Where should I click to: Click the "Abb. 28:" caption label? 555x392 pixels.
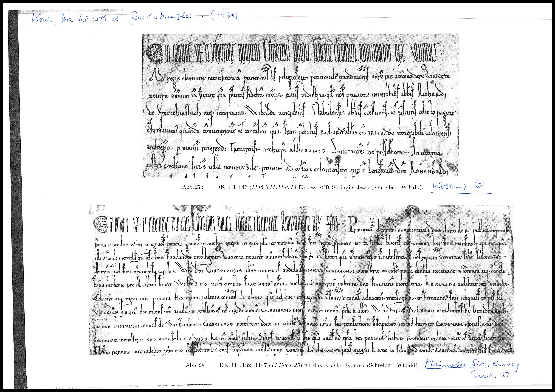[x=196, y=365]
